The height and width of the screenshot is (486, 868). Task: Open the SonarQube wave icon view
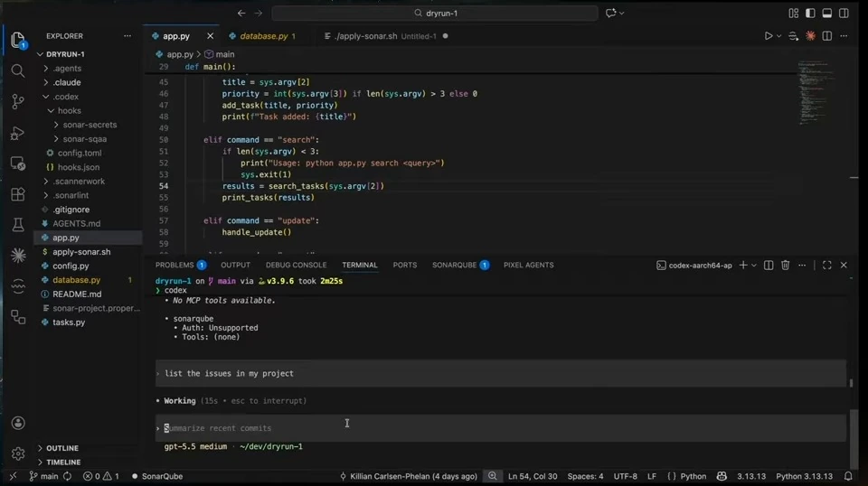point(18,285)
